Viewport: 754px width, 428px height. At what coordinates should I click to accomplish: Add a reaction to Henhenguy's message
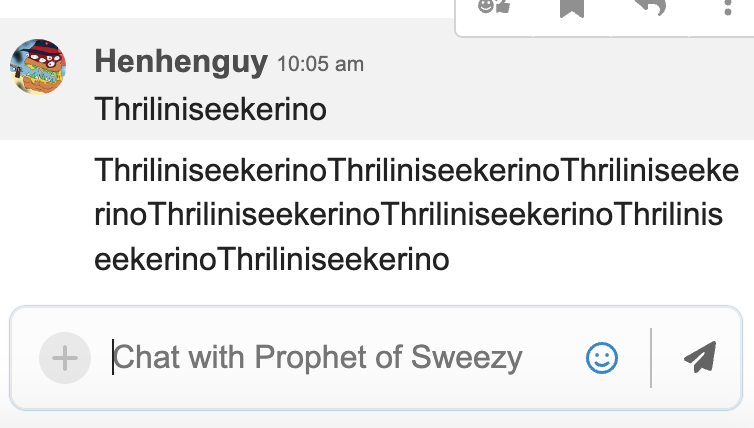coord(494,7)
